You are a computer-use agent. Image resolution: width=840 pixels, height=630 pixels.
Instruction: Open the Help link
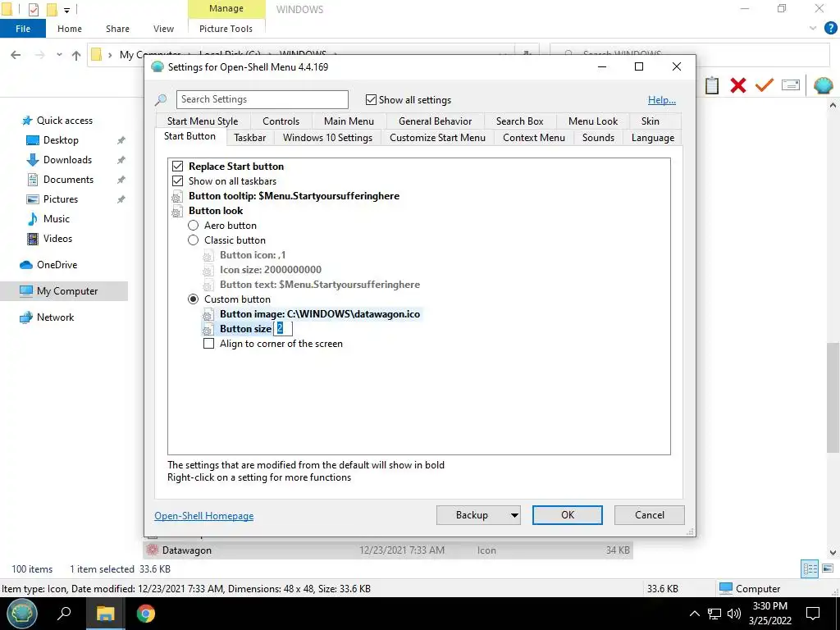(662, 100)
